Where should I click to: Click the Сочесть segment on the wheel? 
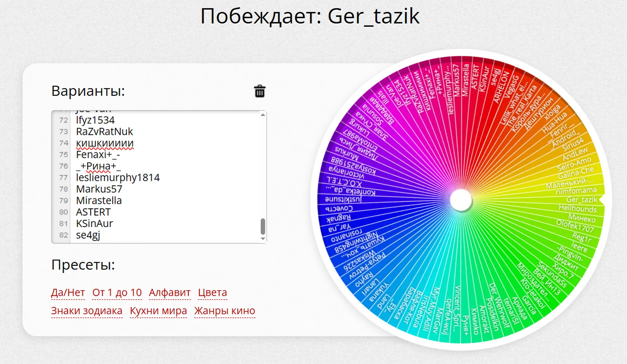tap(339, 209)
